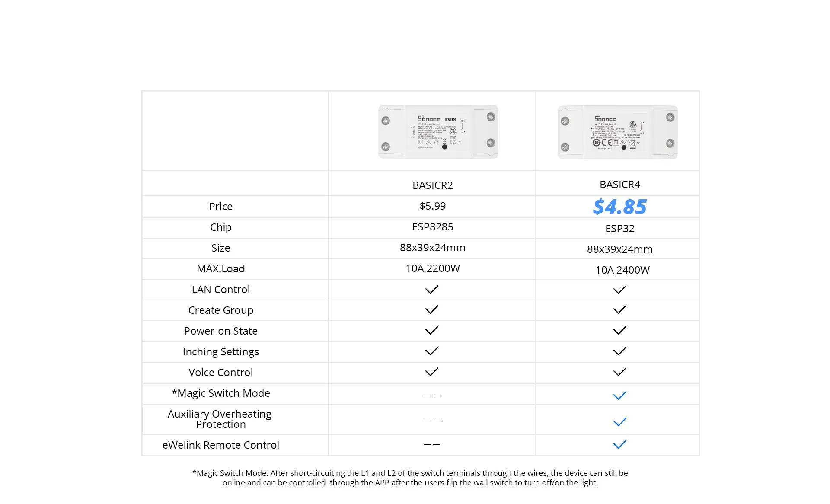Select the BASICR4 model name
The height and width of the screenshot is (504, 830).
point(619,185)
